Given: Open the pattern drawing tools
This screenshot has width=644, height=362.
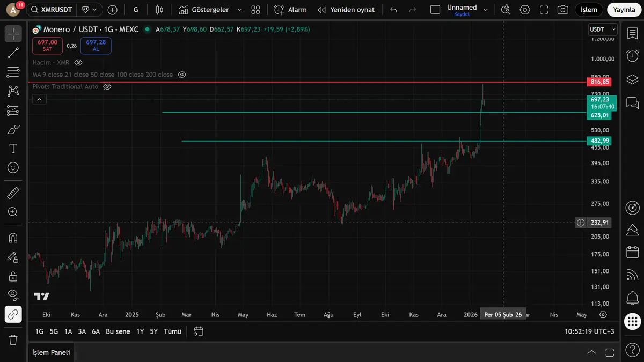Looking at the screenshot, I should 13,91.
